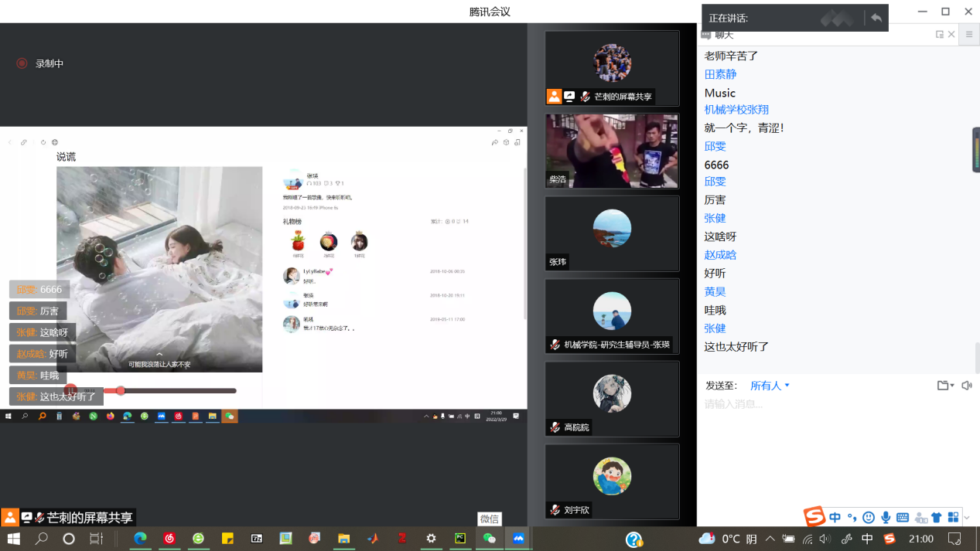Click the red progress slider knob
Screen dimensions: 980x551
(120, 391)
